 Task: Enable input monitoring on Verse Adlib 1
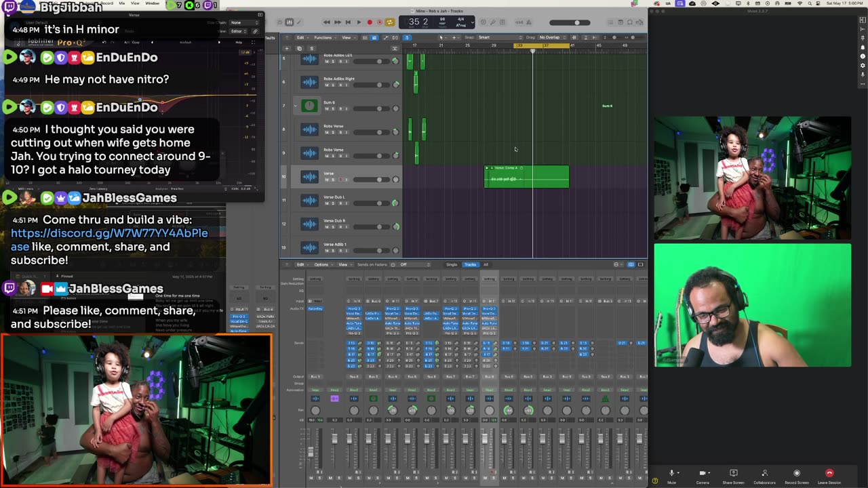click(347, 251)
